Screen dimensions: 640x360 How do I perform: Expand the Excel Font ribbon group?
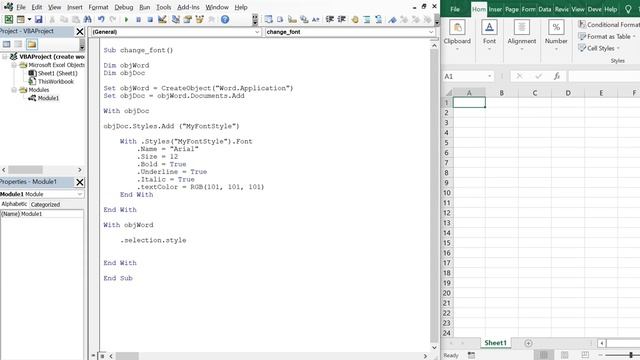(489, 36)
